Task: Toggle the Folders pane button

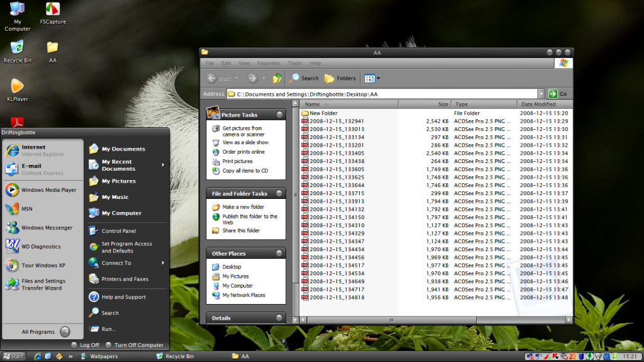Action: [x=340, y=78]
